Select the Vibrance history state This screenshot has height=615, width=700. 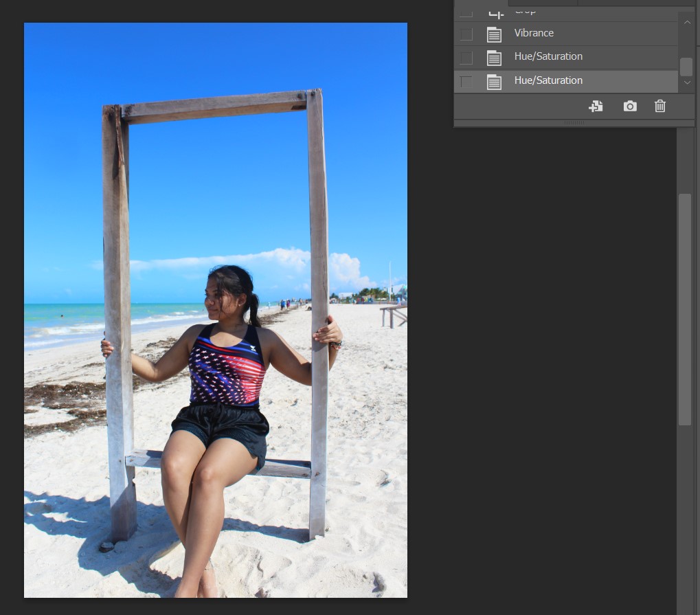point(534,33)
